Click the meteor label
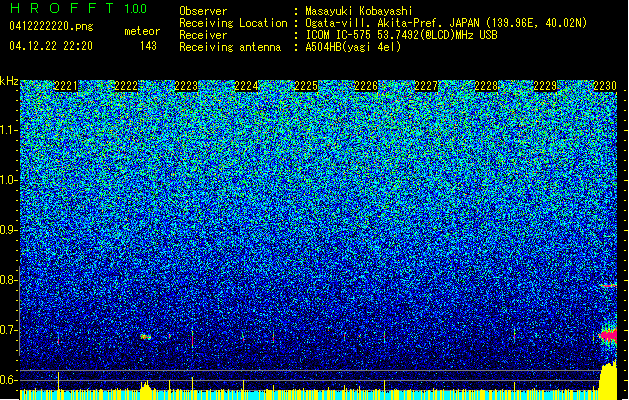This screenshot has width=629, height=400. click(x=142, y=31)
